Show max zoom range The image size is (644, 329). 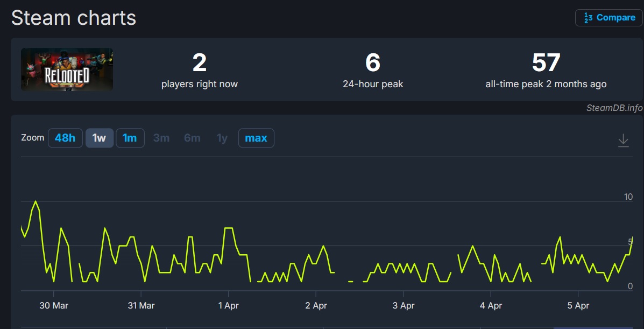coord(256,138)
